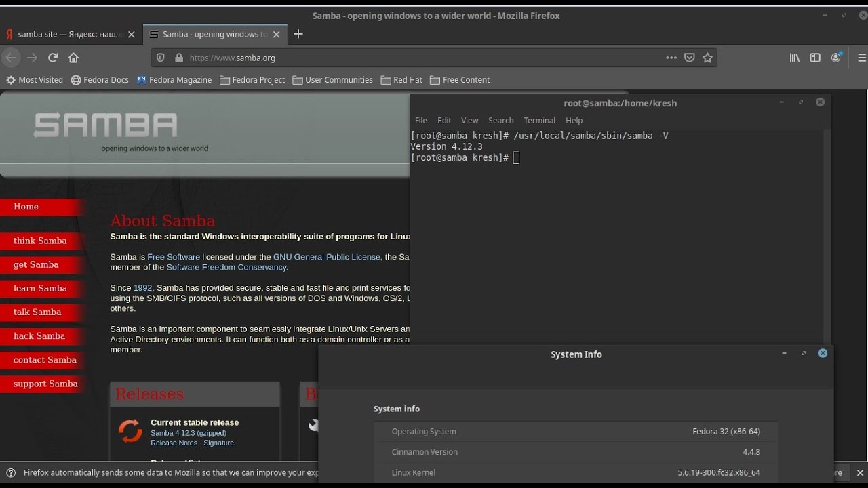This screenshot has height=488, width=868.
Task: Open Fedora Magazine bookmark
Action: tap(174, 79)
